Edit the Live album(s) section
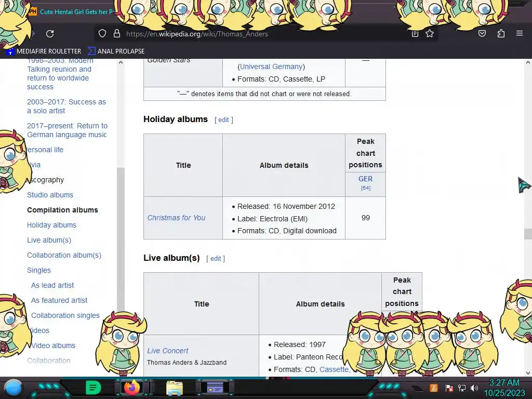The image size is (532, 399). pyautogui.click(x=216, y=259)
